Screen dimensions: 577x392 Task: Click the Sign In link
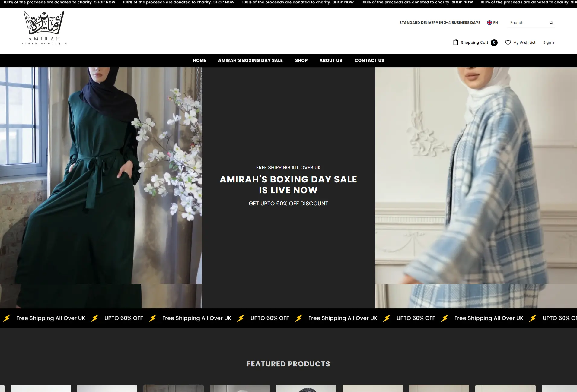(549, 43)
